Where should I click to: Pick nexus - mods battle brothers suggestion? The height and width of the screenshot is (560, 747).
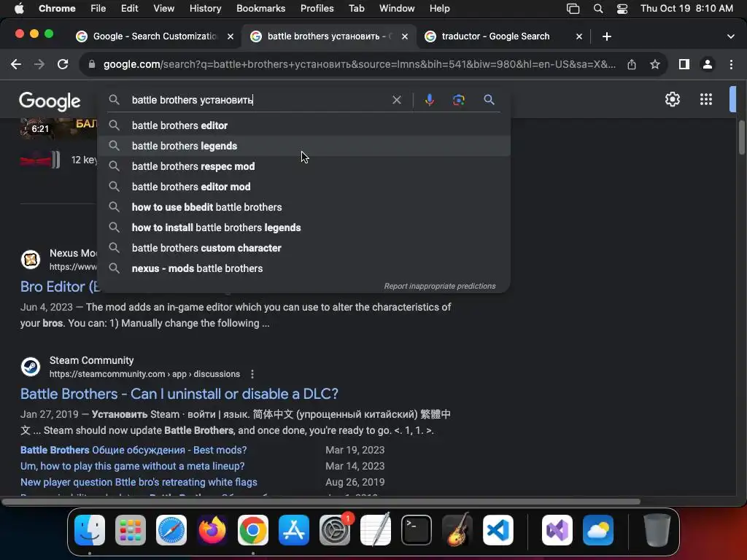tap(303, 269)
